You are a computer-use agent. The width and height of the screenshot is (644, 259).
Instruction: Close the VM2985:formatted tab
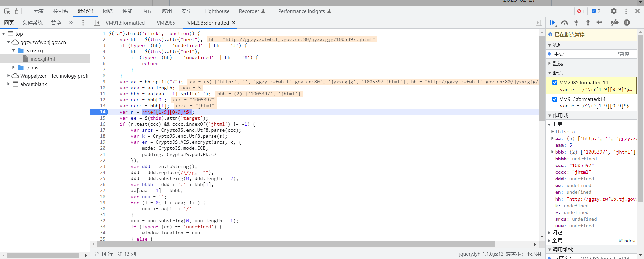pyautogui.click(x=234, y=23)
